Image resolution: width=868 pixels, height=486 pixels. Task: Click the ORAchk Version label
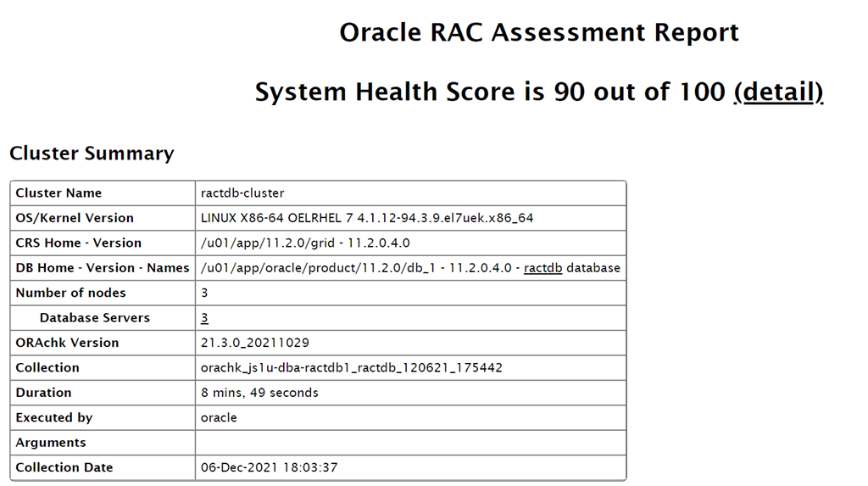pyautogui.click(x=67, y=343)
